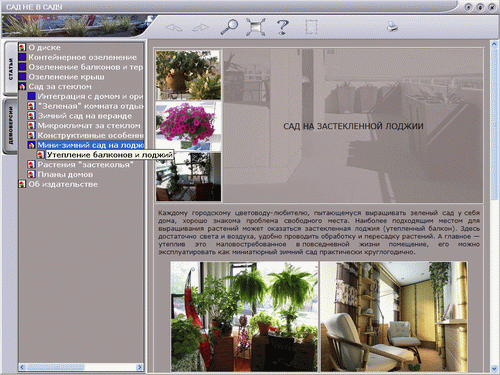Image resolution: width=500 pixels, height=375 pixels.
Task: Select Сад за стеклом tree item
Action: pyautogui.click(x=60, y=87)
